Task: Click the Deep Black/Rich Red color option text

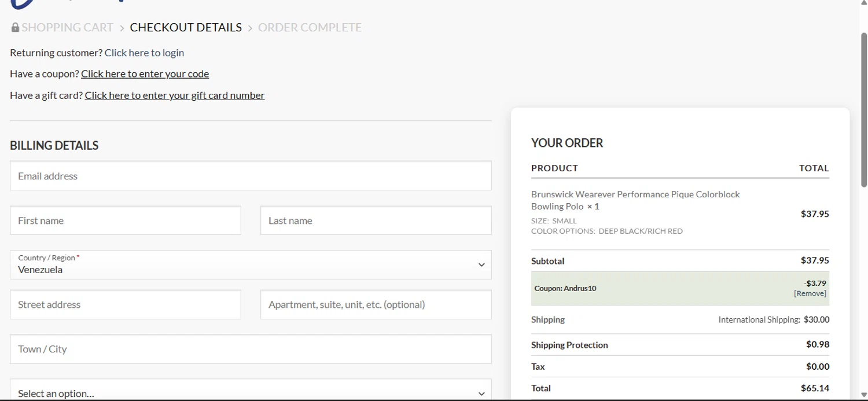Action: (641, 231)
